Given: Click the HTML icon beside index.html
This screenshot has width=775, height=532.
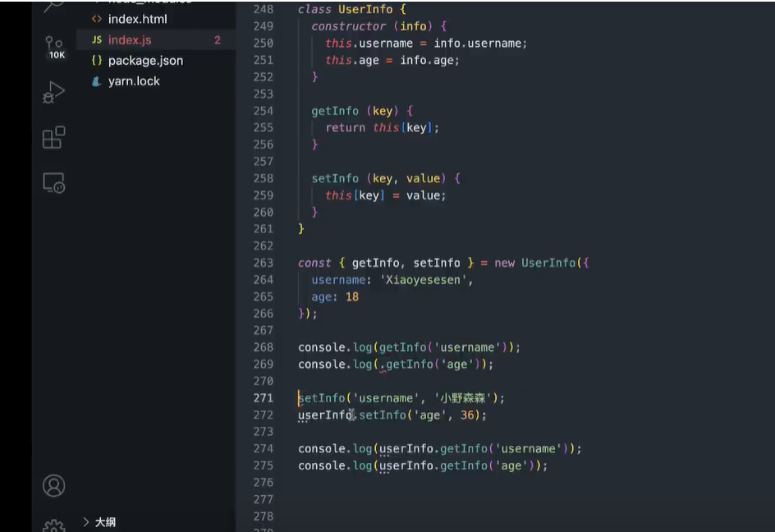Looking at the screenshot, I should 96,19.
